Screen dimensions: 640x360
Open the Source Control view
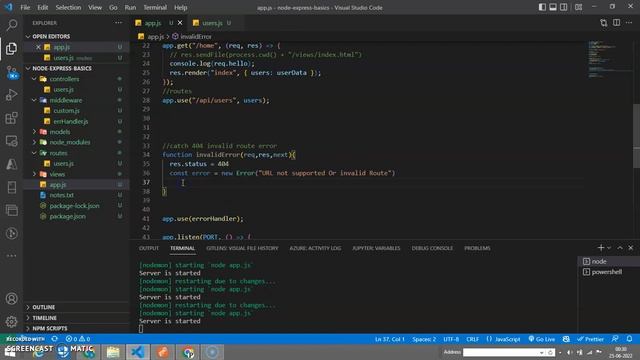tap(11, 73)
